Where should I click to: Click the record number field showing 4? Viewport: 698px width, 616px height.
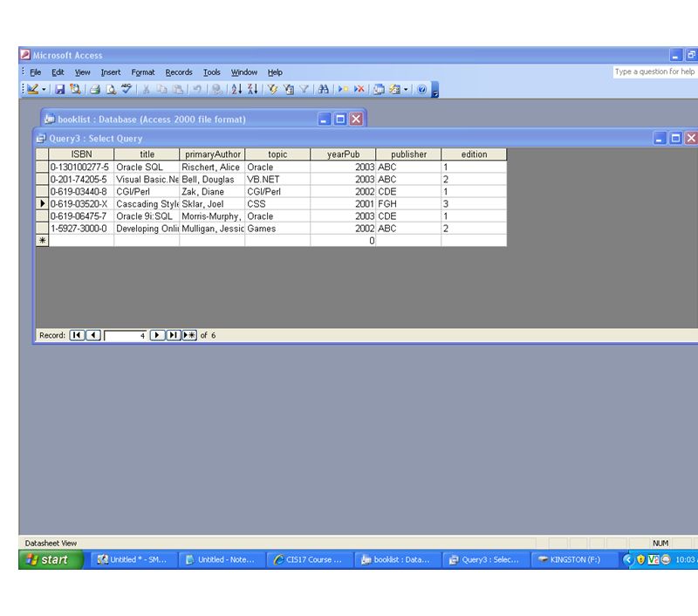tap(125, 336)
